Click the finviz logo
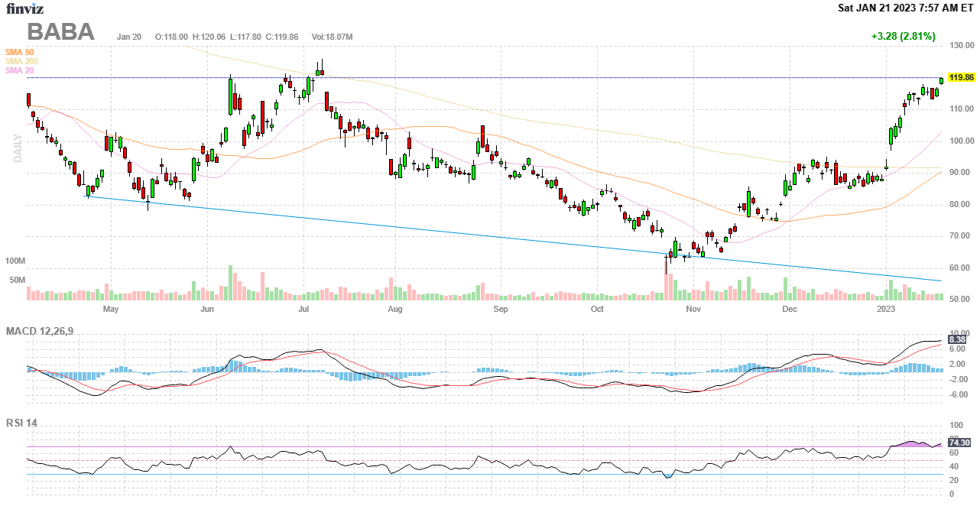The image size is (980, 506). pos(24,9)
